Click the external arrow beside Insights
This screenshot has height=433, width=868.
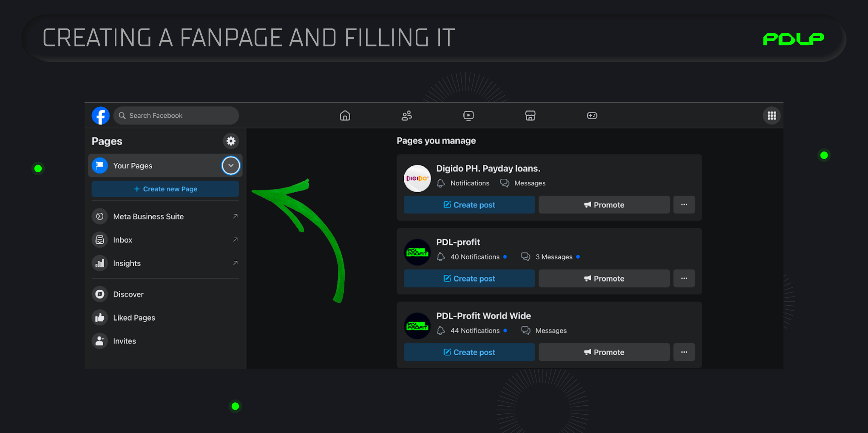(x=235, y=263)
